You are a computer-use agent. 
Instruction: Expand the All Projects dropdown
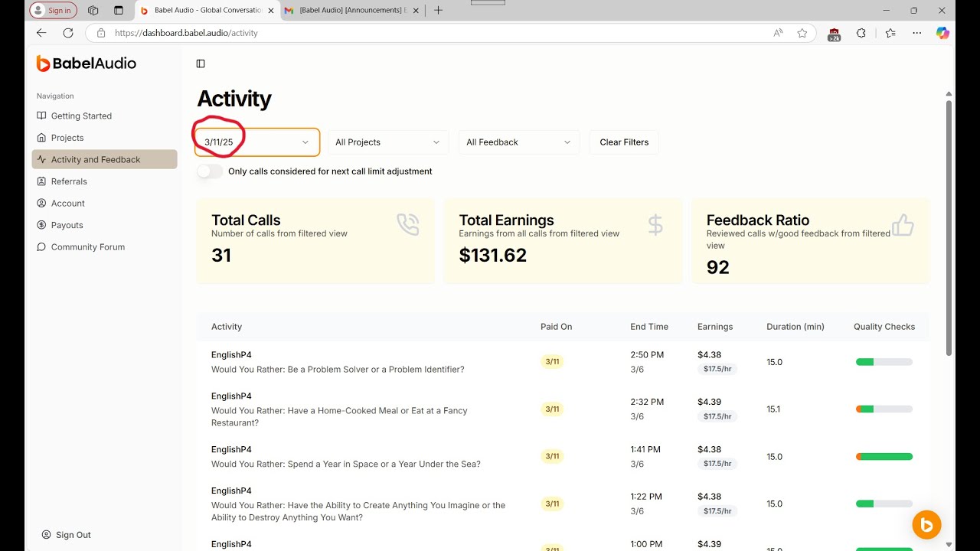point(388,142)
